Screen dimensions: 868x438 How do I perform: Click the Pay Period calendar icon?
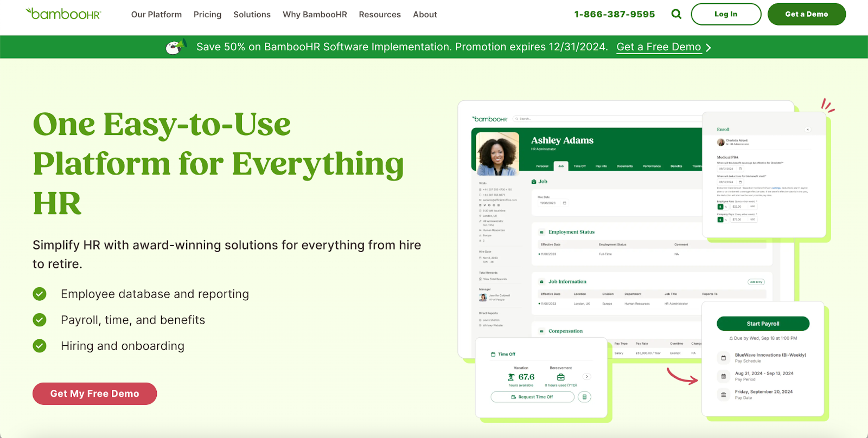723,376
